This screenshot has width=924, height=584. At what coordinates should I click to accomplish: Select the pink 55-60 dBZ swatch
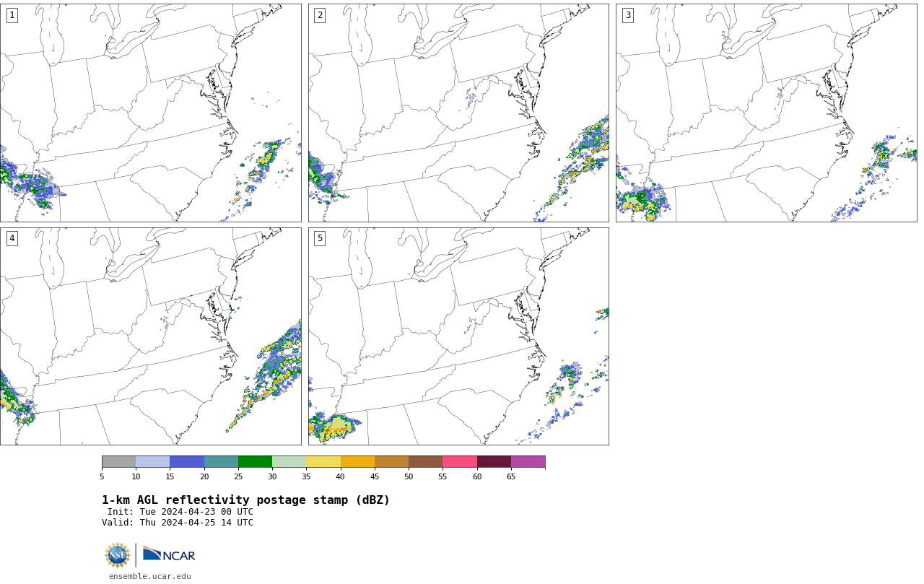click(460, 462)
